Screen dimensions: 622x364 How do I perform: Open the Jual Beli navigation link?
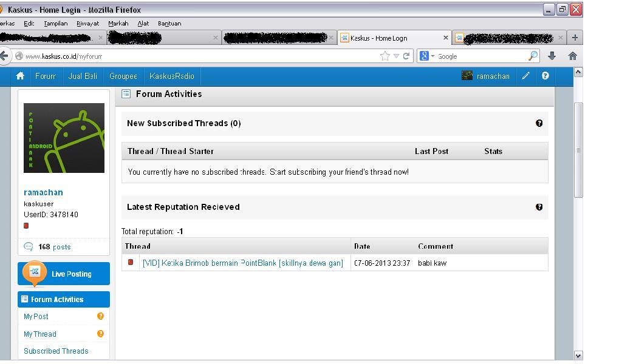tap(83, 76)
